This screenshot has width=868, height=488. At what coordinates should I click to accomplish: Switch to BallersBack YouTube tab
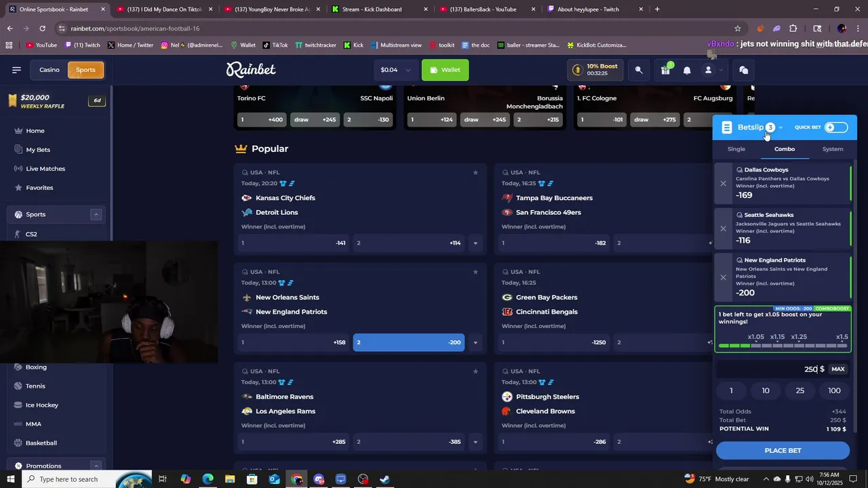click(488, 9)
